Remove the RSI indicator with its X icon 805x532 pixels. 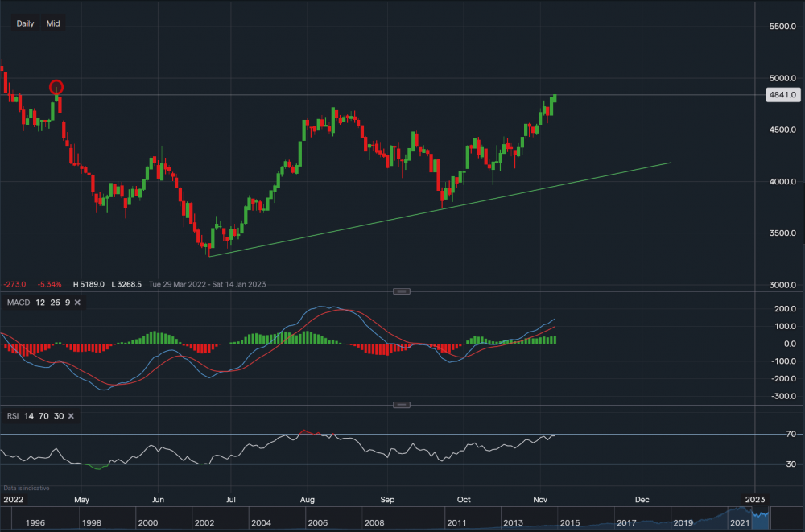(x=70, y=416)
